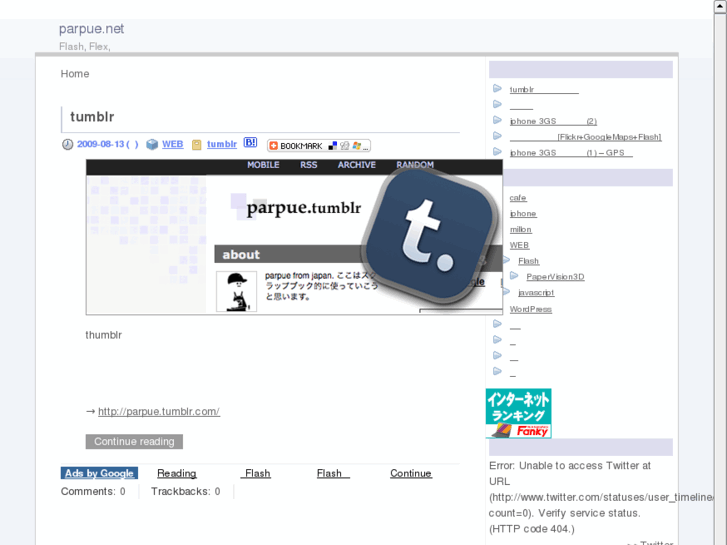Open RANDOM in the tumblr header
Viewport: 727px width, 545px height.
[415, 165]
